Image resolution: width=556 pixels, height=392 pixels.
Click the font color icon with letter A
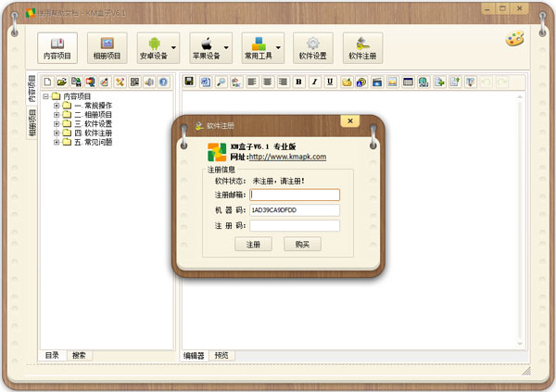[361, 82]
